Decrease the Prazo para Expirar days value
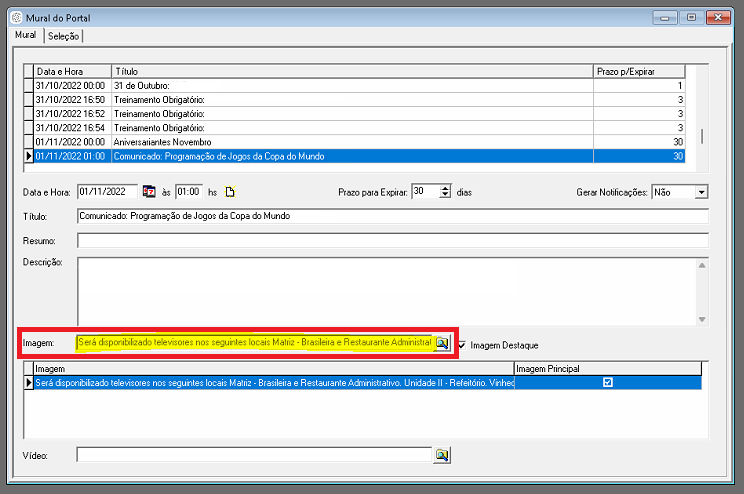Viewport: 744px width, 494px height. point(445,196)
